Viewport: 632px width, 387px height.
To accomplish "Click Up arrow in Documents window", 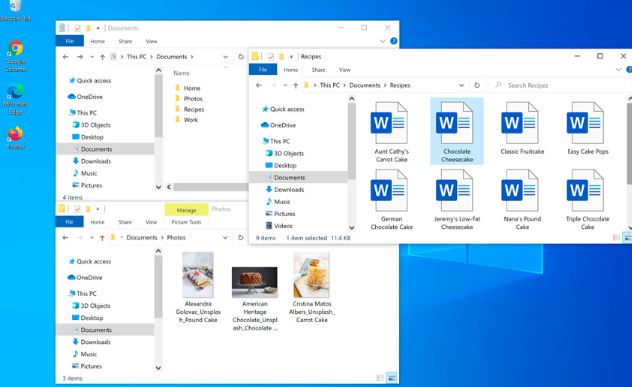I will 102,57.
